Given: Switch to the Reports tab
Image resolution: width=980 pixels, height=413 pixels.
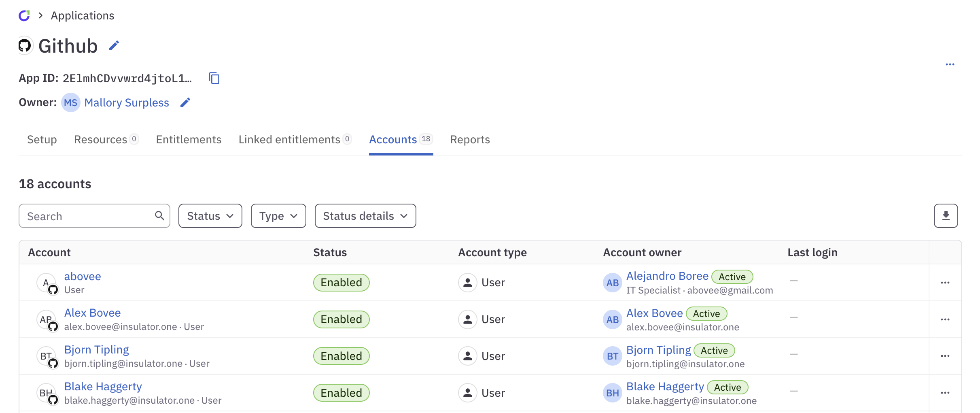Looking at the screenshot, I should (x=470, y=139).
